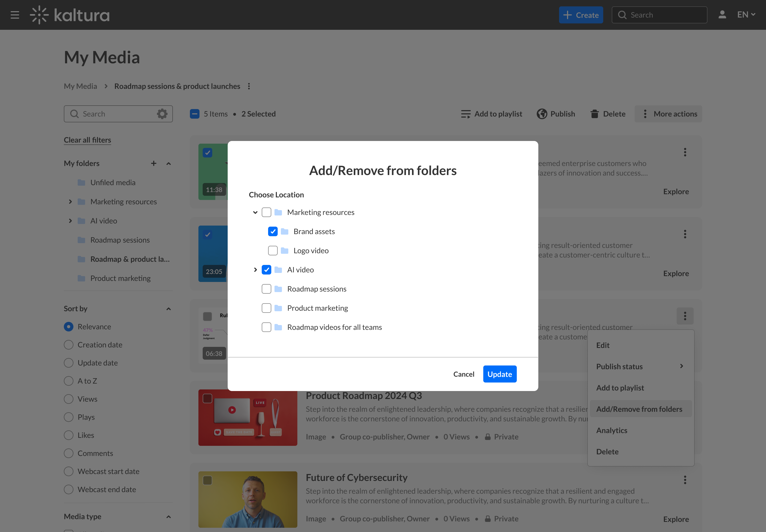Screen dimensions: 766x532
Task: Expand AI video folder in dialog
Action: (x=255, y=270)
